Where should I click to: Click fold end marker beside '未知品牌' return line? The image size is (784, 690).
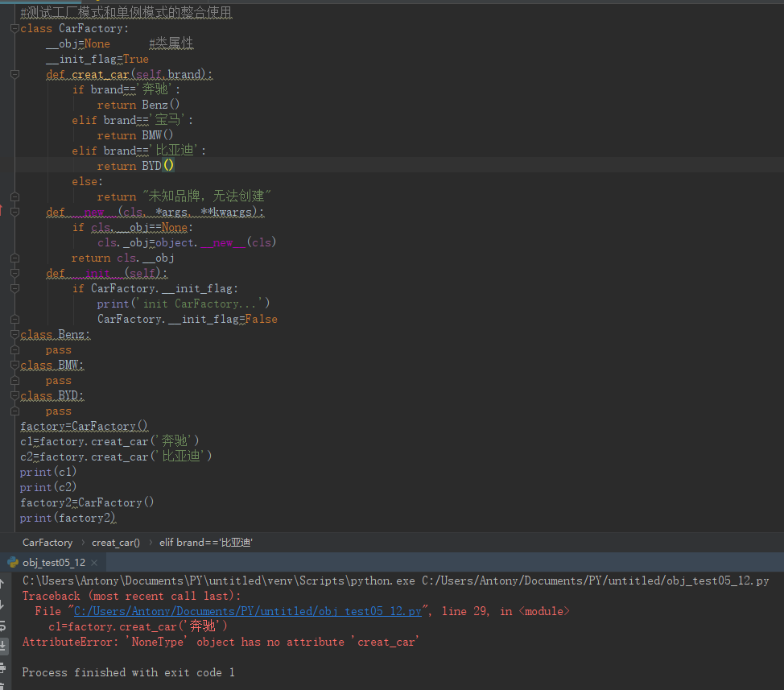tap(14, 196)
